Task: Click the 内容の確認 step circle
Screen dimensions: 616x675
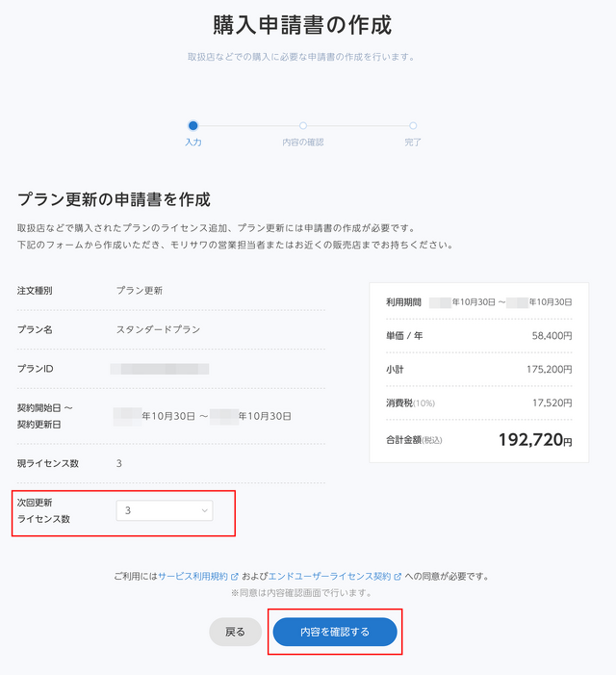Action: point(303,125)
